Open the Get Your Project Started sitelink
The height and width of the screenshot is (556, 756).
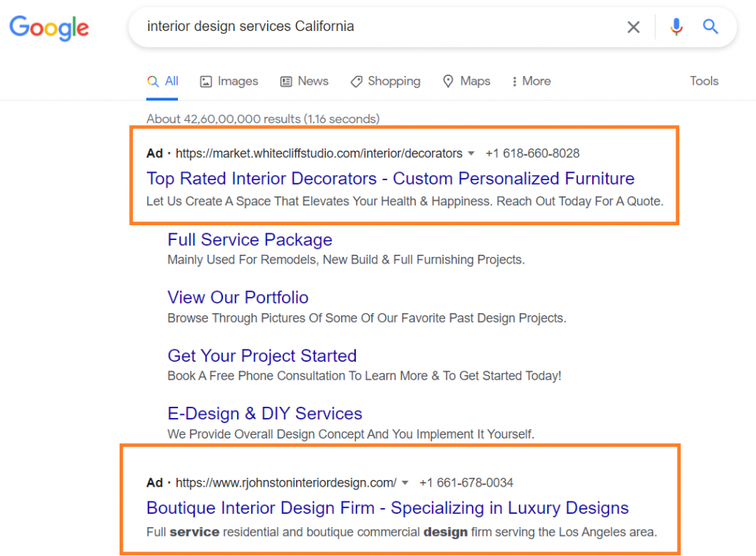(x=262, y=355)
